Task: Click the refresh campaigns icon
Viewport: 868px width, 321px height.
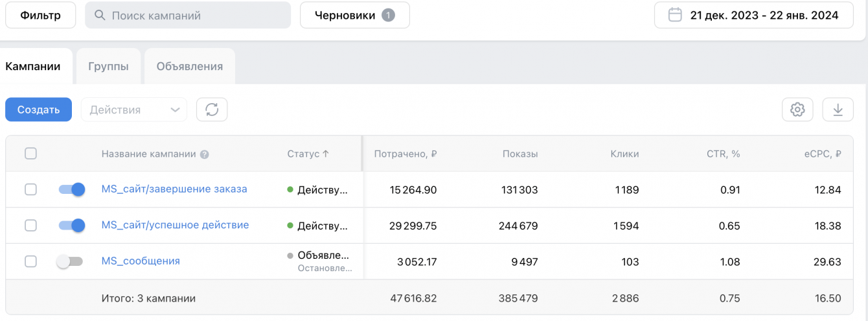Action: [x=212, y=110]
